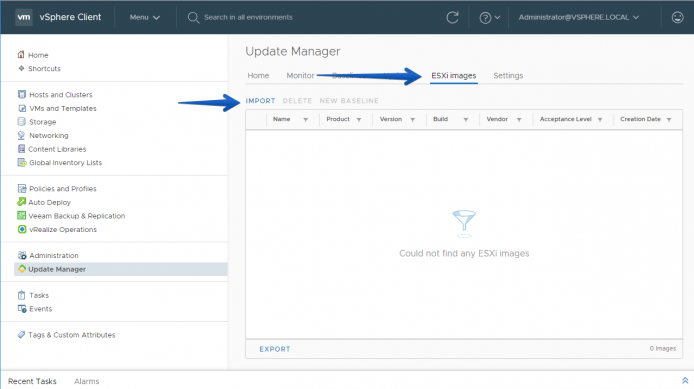Filter the Vendor column
This screenshot has height=389, width=694.
point(519,119)
